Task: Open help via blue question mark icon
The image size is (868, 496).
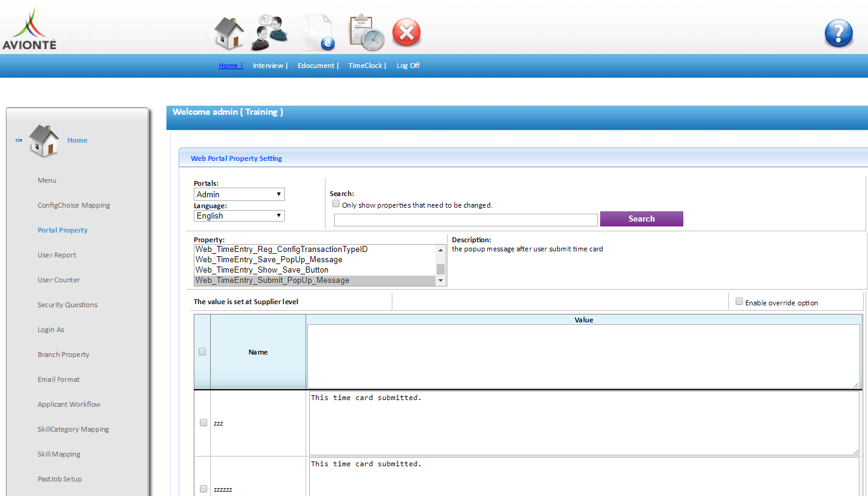Action: 839,33
